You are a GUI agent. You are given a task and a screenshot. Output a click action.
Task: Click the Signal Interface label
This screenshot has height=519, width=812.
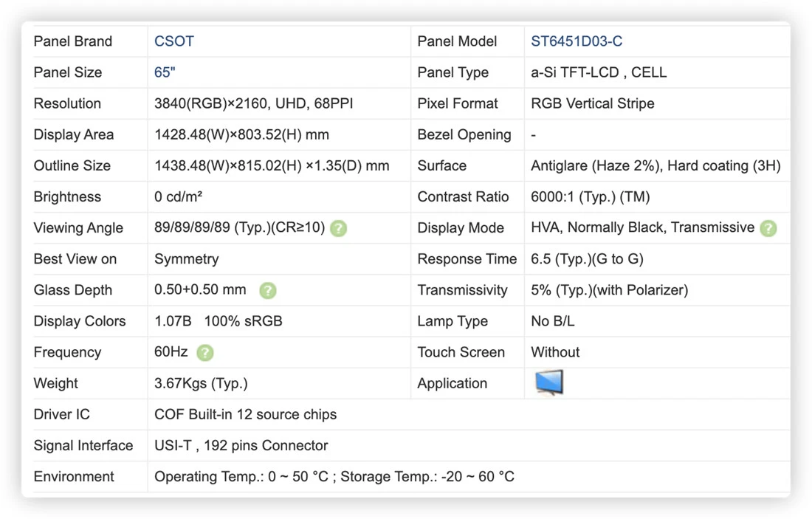click(83, 445)
